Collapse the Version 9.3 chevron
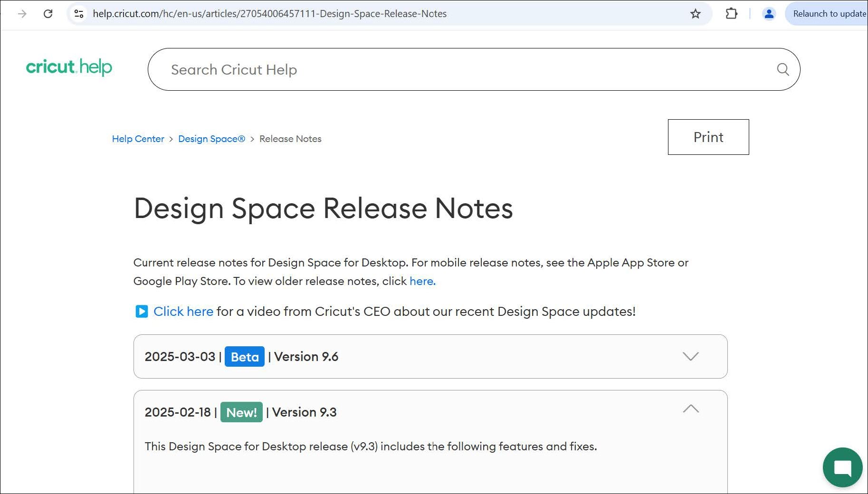The width and height of the screenshot is (868, 494). coord(691,408)
